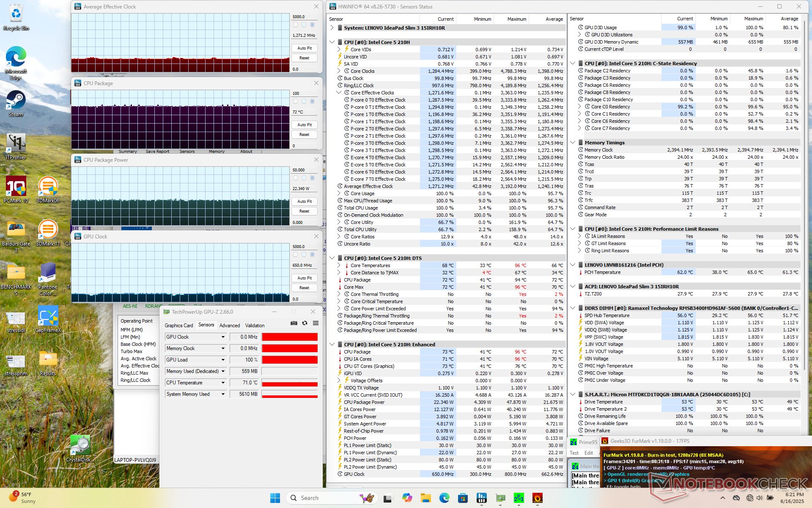Open Prime95 icon in the taskbar
Image resolution: width=812 pixels, height=508 pixels.
518,498
